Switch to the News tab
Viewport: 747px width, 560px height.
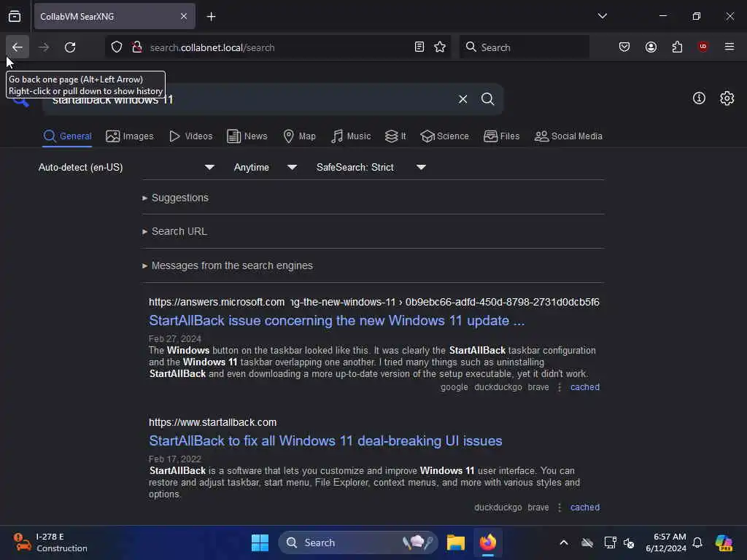coord(247,136)
